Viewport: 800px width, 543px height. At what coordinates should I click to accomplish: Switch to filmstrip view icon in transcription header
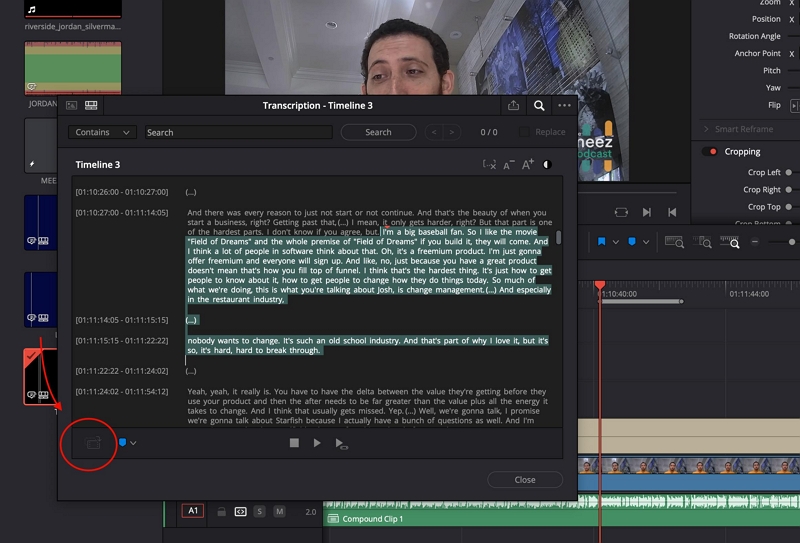[x=91, y=106]
